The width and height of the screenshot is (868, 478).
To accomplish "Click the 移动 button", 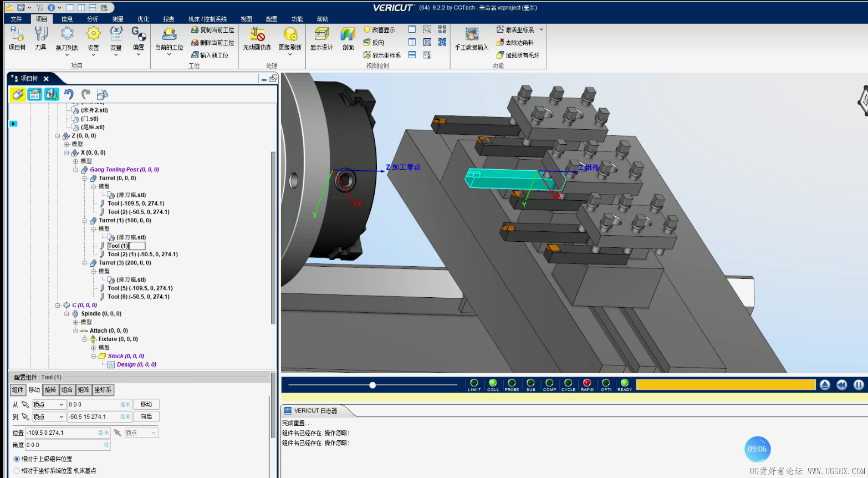I will (x=146, y=405).
